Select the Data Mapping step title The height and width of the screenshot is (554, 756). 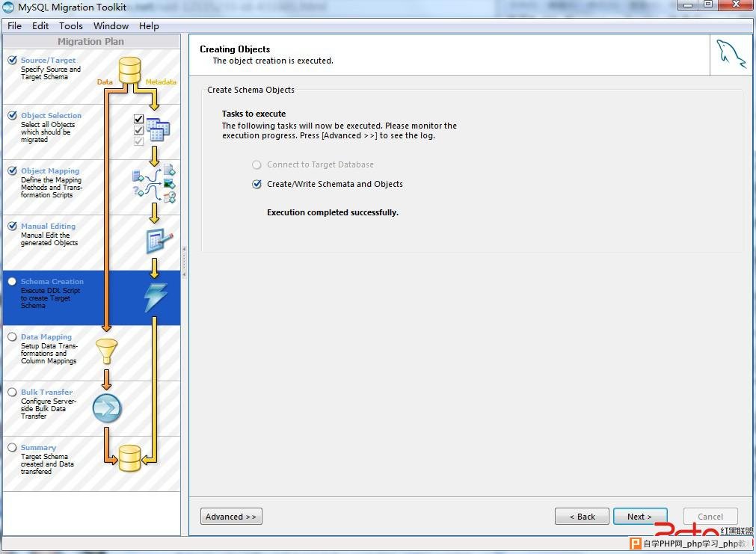46,337
